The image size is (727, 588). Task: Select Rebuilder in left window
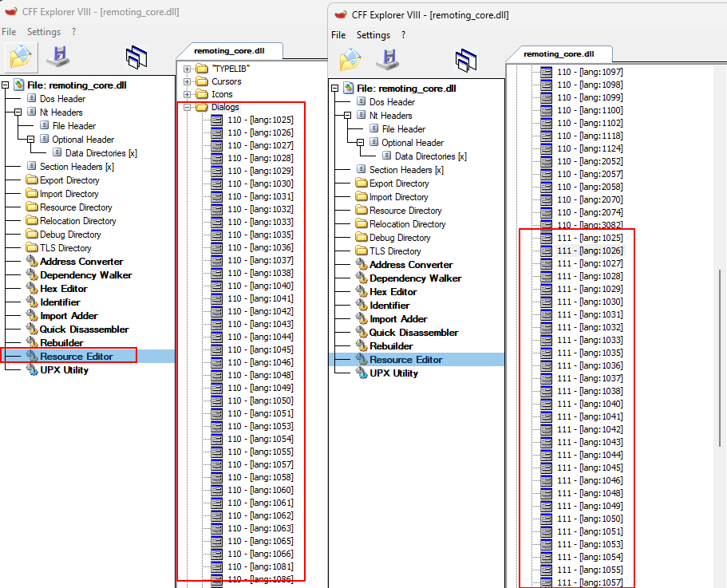(61, 343)
